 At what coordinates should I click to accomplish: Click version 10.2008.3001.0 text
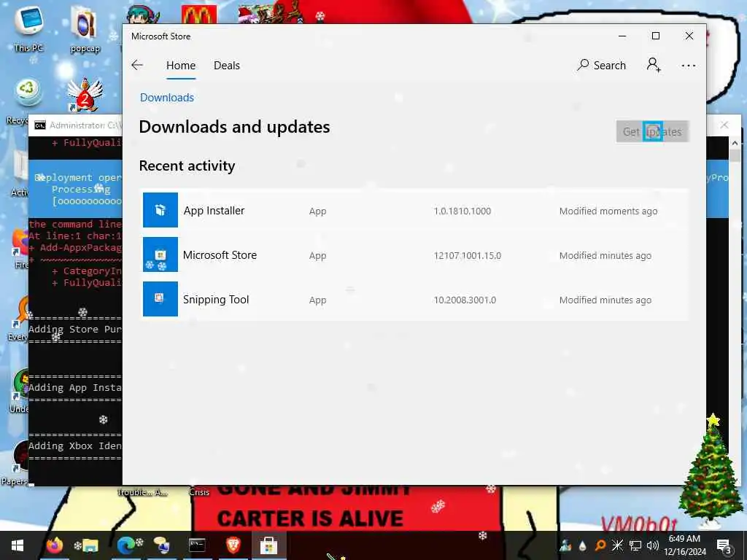click(465, 300)
